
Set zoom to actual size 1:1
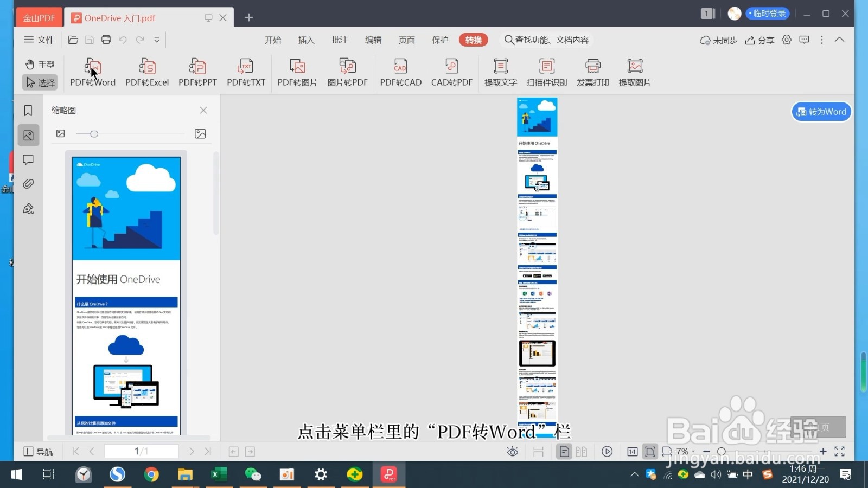pyautogui.click(x=633, y=451)
